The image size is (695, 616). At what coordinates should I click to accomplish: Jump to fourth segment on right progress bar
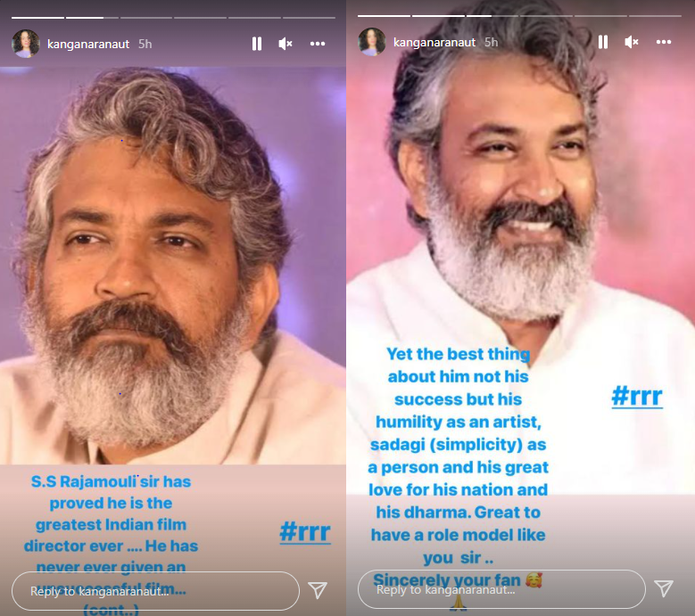click(546, 16)
